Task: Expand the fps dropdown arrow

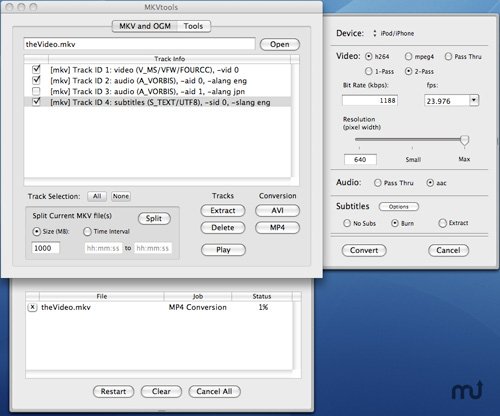Action: coord(474,100)
